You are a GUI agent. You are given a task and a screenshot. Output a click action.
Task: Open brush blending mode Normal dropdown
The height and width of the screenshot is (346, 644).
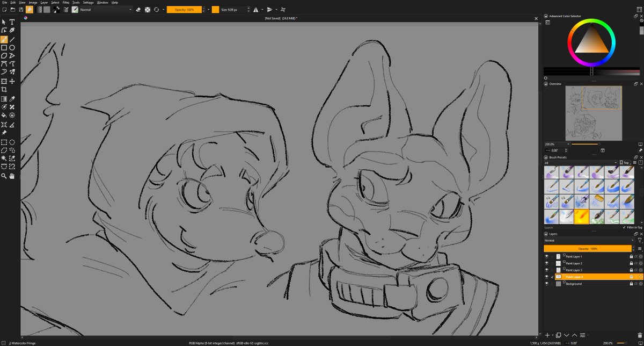(x=105, y=10)
